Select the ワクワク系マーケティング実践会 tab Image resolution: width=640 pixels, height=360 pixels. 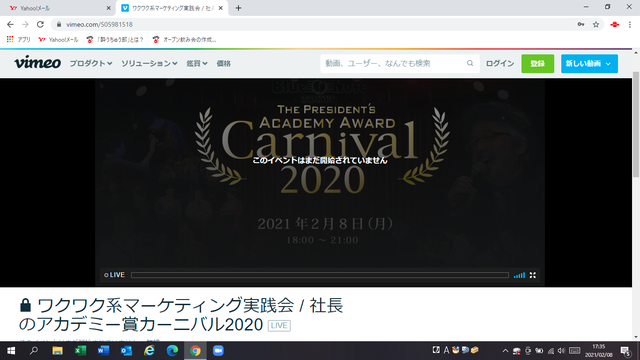[x=171, y=8]
